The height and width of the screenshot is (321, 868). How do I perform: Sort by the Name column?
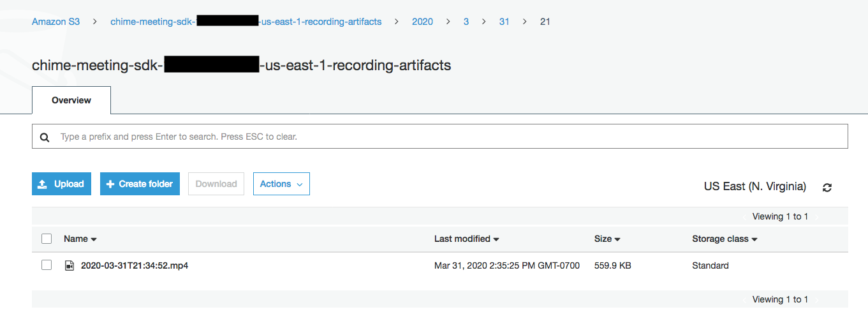point(80,239)
